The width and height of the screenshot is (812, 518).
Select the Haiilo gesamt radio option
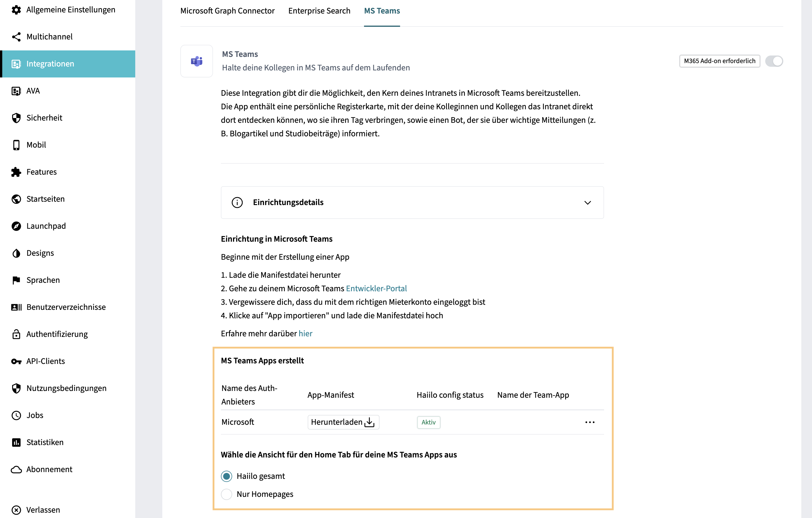point(226,476)
